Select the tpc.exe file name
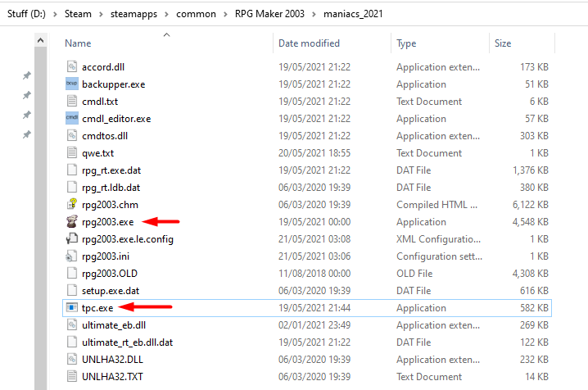Image resolution: width=588 pixels, height=390 pixels. (97, 308)
